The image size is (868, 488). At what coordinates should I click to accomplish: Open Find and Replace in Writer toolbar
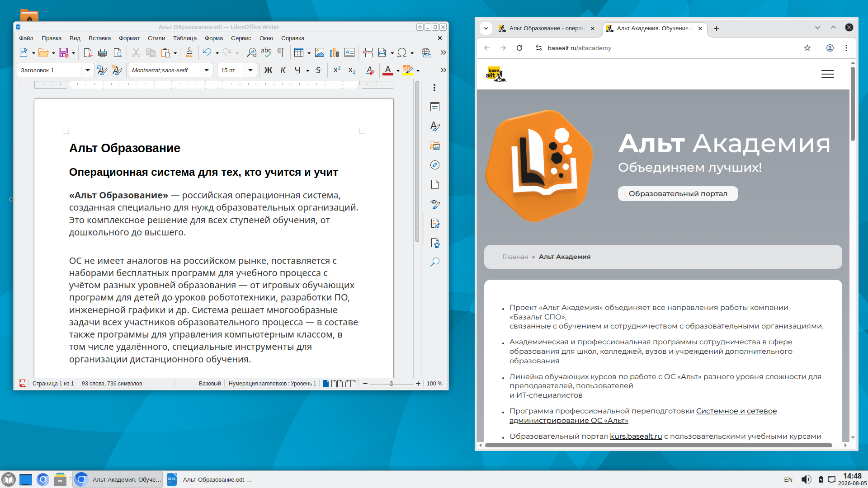tap(251, 52)
